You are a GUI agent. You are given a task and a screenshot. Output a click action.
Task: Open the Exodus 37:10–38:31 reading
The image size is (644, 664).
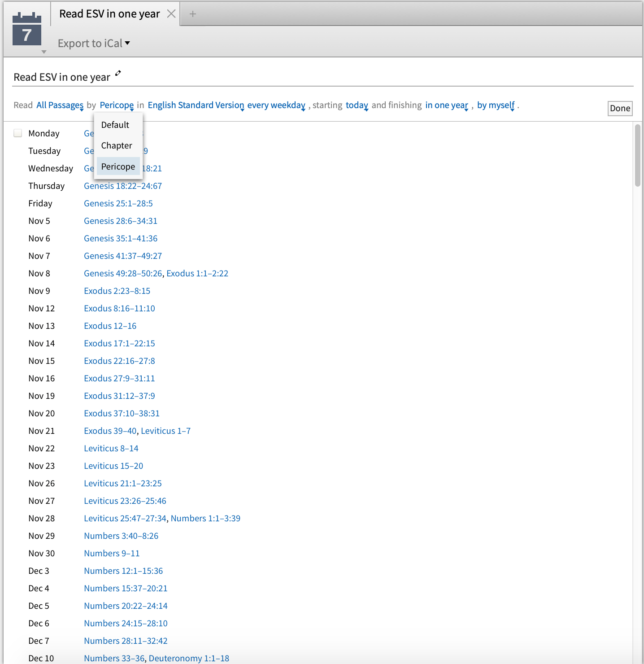122,413
